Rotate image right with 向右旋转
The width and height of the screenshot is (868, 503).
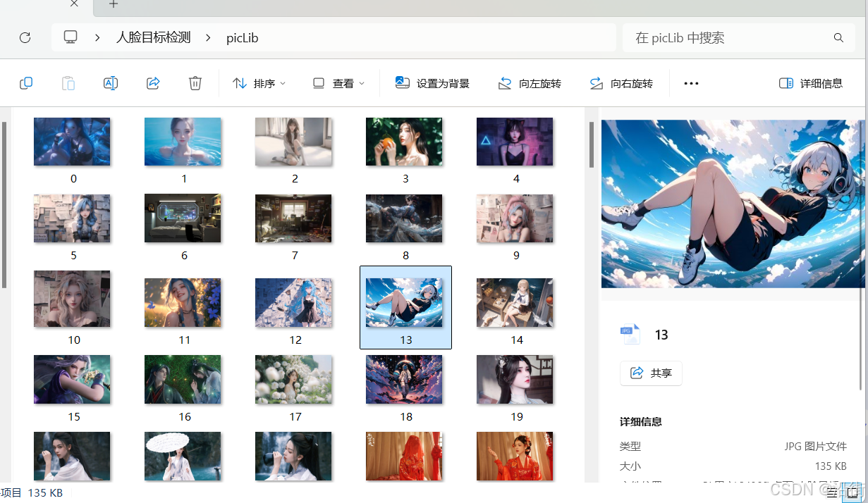coord(621,83)
